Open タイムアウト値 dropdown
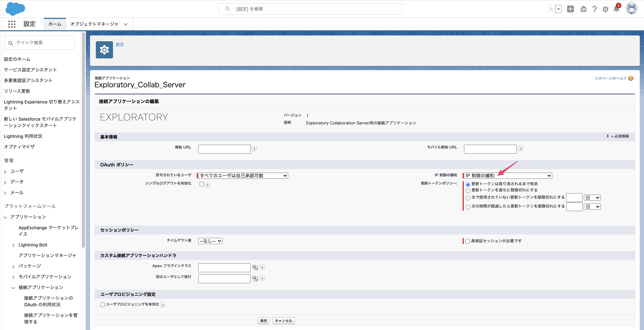 210,241
